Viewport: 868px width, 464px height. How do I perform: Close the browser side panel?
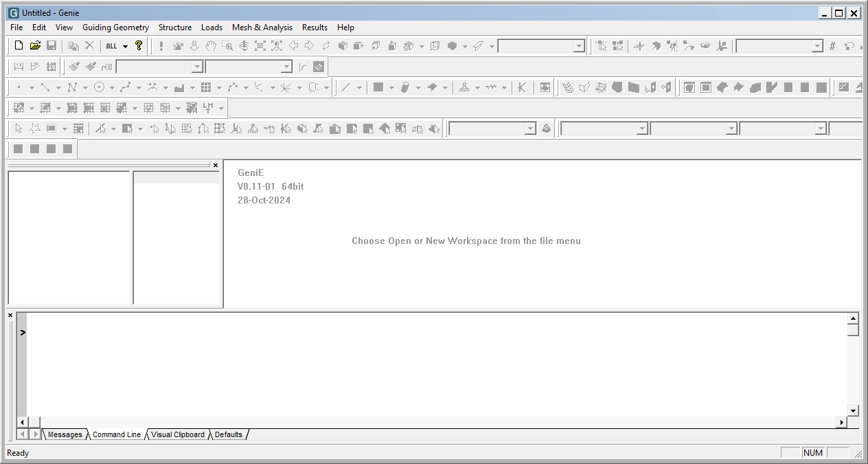(216, 165)
